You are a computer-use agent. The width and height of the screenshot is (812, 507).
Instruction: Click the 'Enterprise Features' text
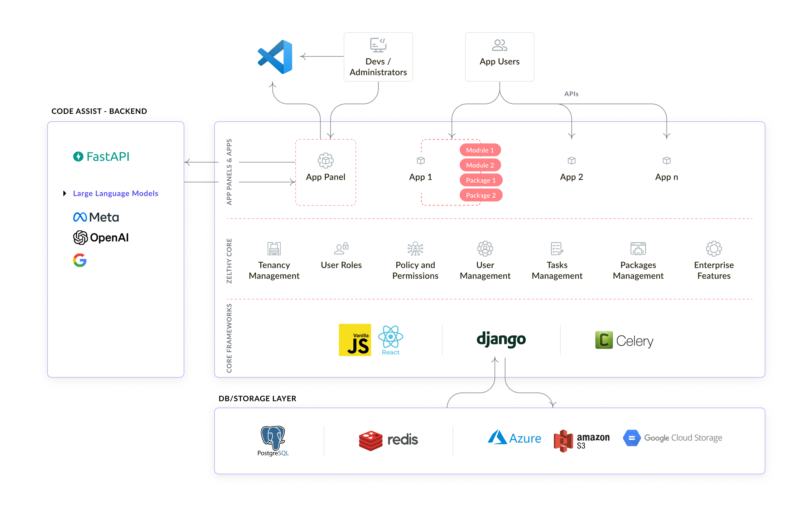click(x=714, y=270)
